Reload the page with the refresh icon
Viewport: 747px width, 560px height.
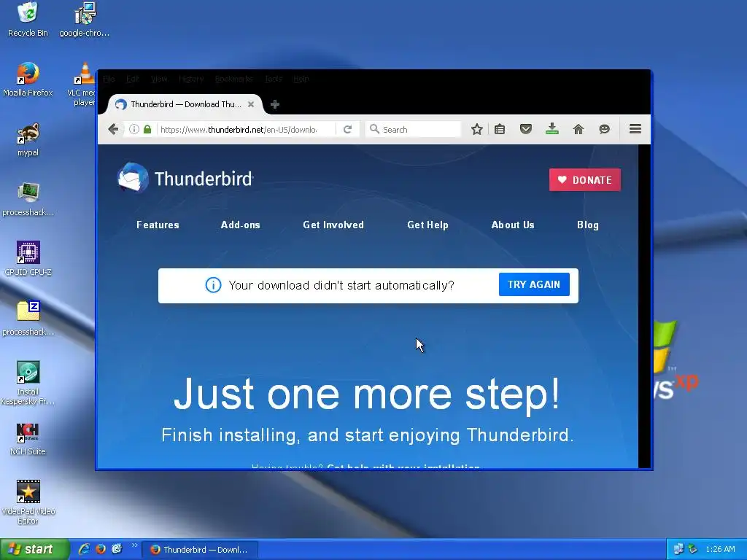pos(348,129)
